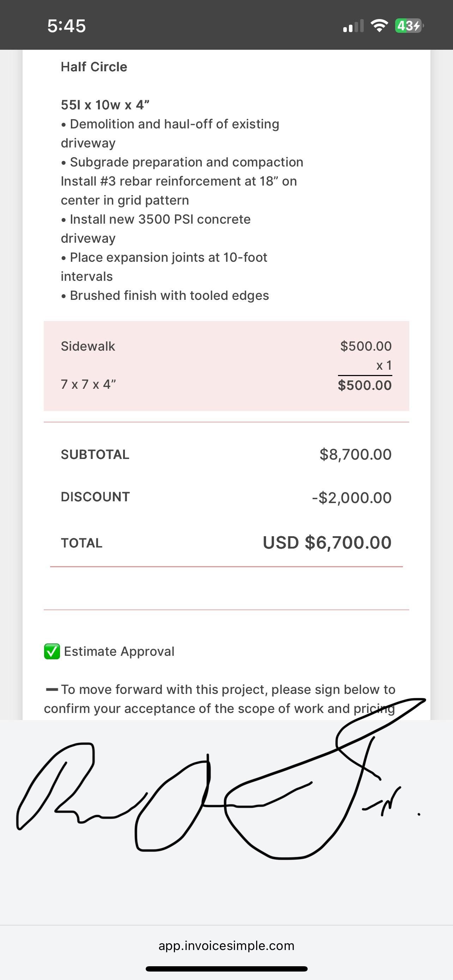This screenshot has height=980, width=453.
Task: Tap the Wi-Fi status icon
Action: [379, 26]
